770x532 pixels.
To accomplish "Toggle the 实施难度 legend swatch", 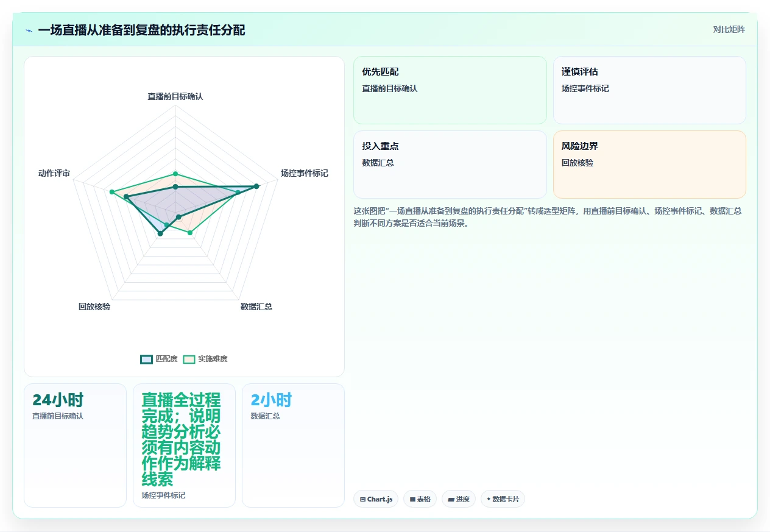I will point(189,359).
